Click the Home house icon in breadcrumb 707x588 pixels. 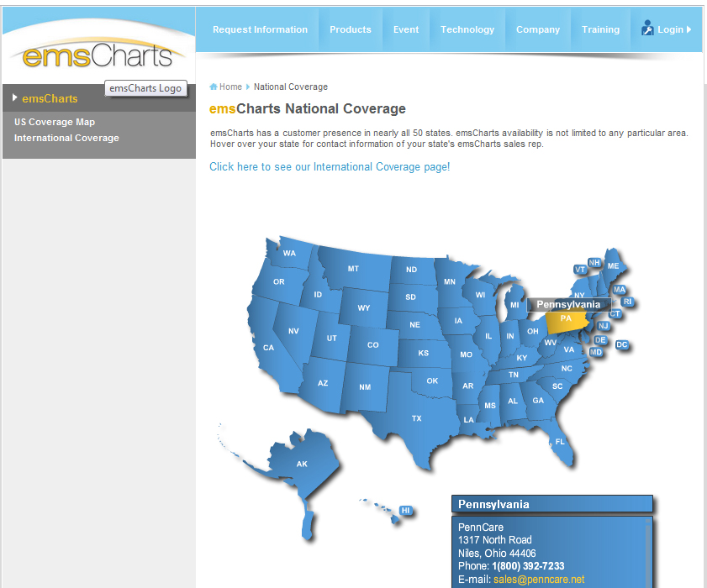point(214,87)
